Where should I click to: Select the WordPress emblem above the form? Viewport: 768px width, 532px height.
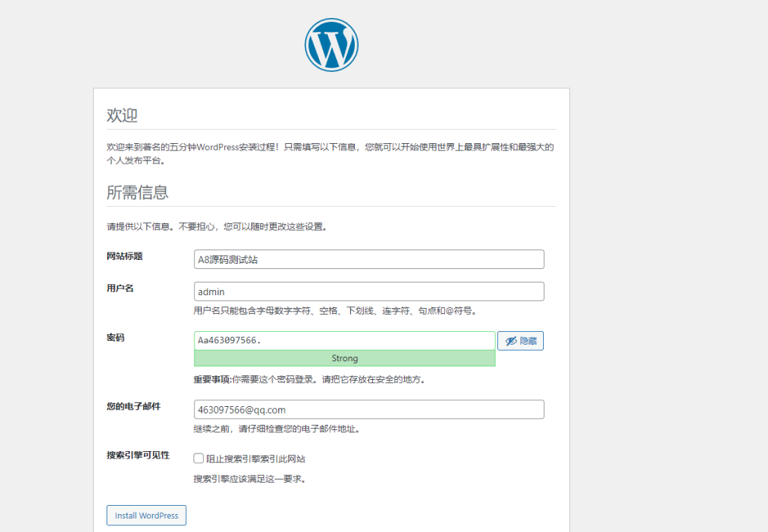[331, 44]
